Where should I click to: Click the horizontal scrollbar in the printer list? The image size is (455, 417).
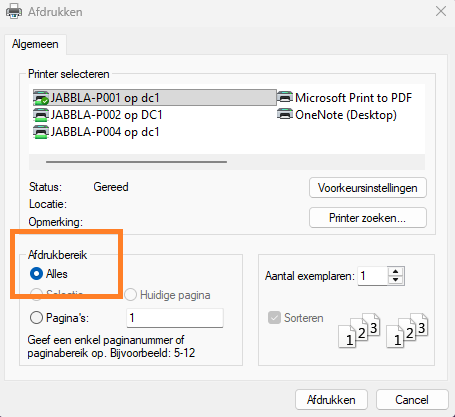coord(137,162)
